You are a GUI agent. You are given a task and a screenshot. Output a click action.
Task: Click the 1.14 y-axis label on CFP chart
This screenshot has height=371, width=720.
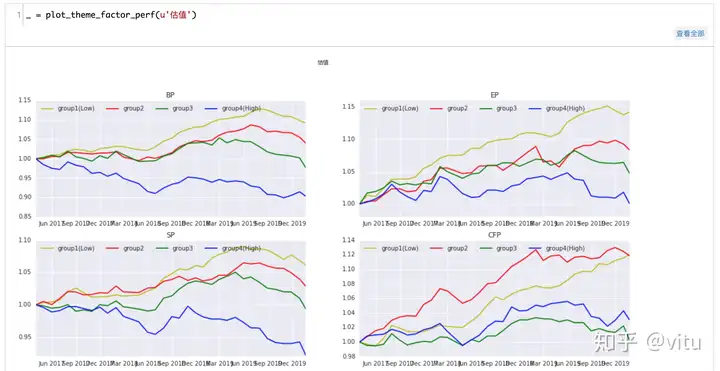[349, 240]
